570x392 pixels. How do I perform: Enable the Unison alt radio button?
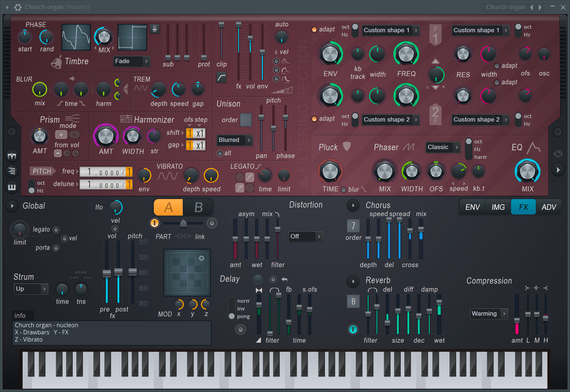click(220, 153)
